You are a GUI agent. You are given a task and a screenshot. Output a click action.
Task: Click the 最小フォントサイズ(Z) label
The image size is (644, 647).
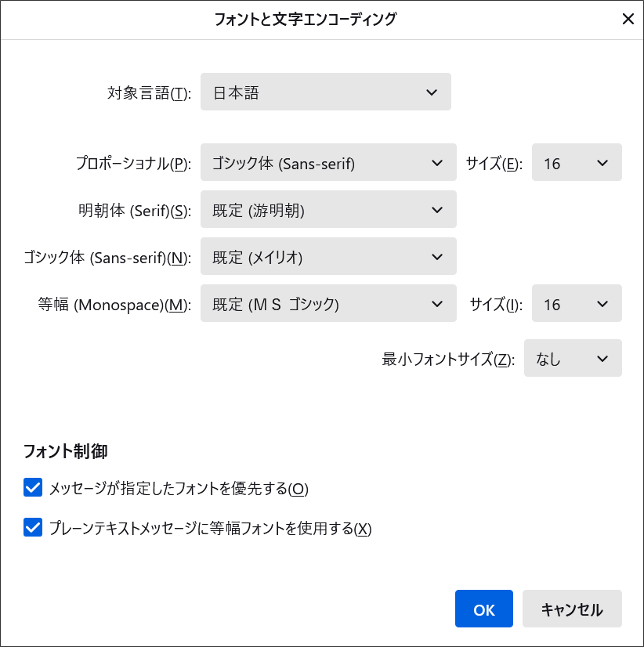click(x=448, y=359)
